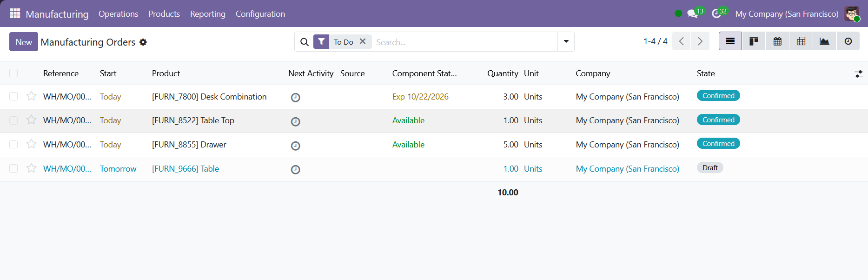Click the New button
Image resolution: width=868 pixels, height=280 pixels.
tap(24, 42)
